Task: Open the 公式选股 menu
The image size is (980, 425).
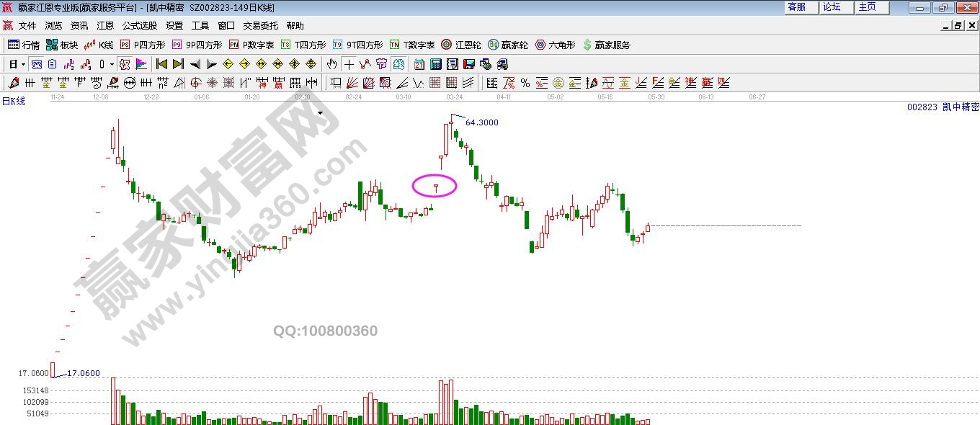Action: click(139, 25)
